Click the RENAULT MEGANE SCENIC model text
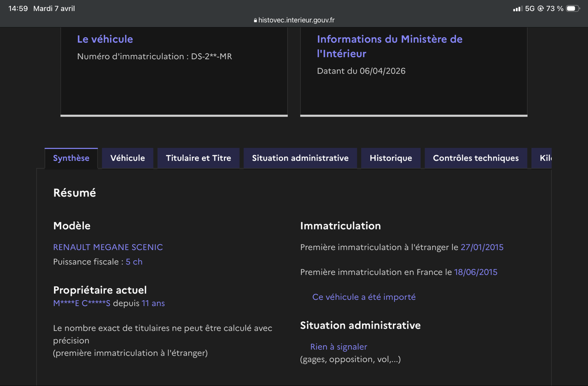The width and height of the screenshot is (588, 386). click(108, 247)
